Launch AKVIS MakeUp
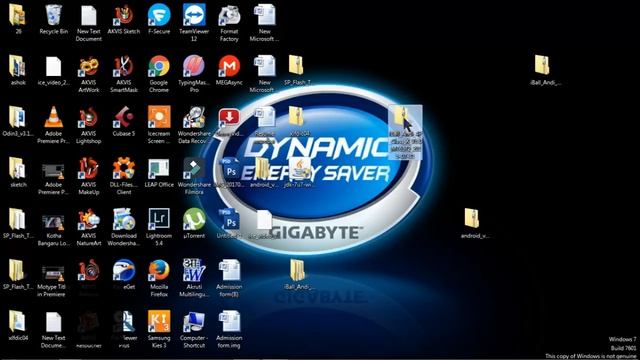The height and width of the screenshot is (360, 640). point(89,168)
